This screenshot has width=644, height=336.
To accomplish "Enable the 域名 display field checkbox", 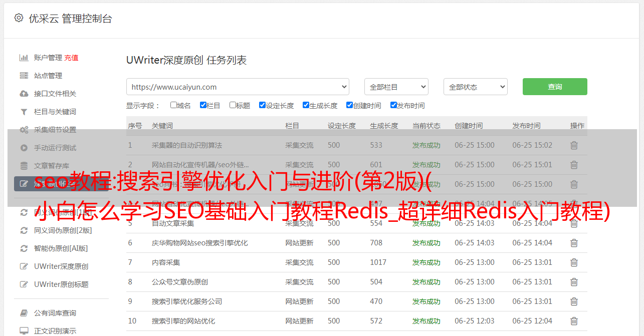I will tap(173, 105).
